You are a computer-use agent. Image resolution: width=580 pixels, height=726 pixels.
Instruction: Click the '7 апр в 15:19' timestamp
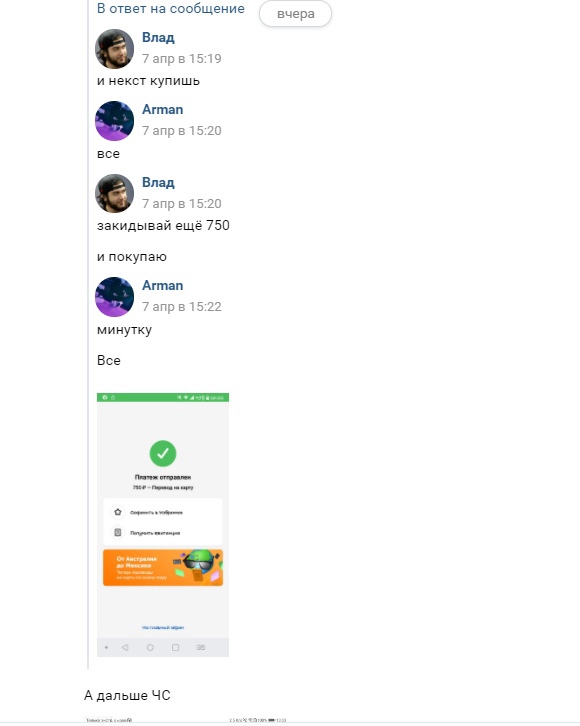point(181,59)
